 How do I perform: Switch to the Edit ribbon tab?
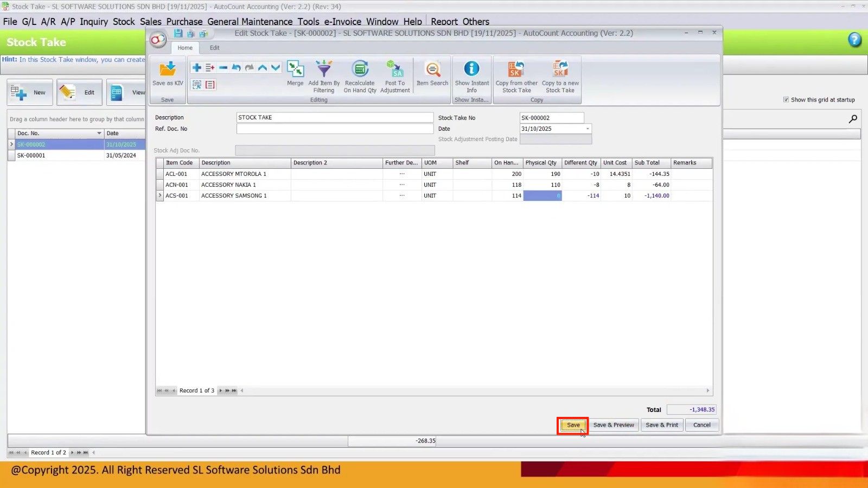[214, 48]
